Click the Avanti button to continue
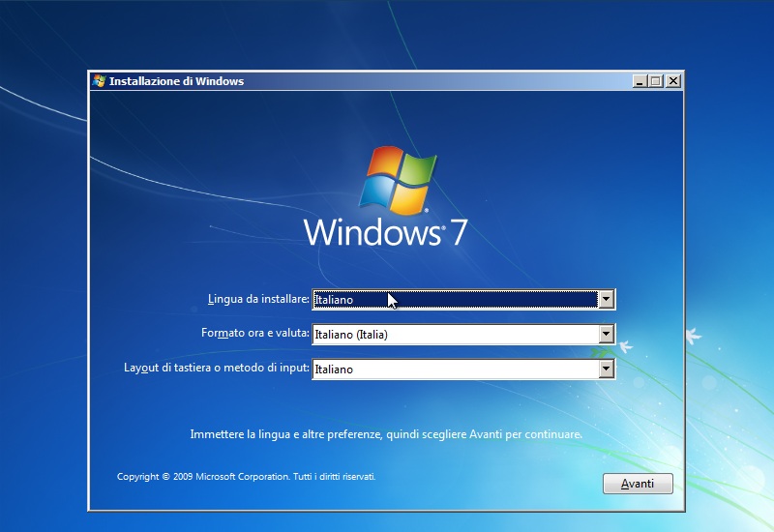774x532 pixels. pyautogui.click(x=638, y=483)
